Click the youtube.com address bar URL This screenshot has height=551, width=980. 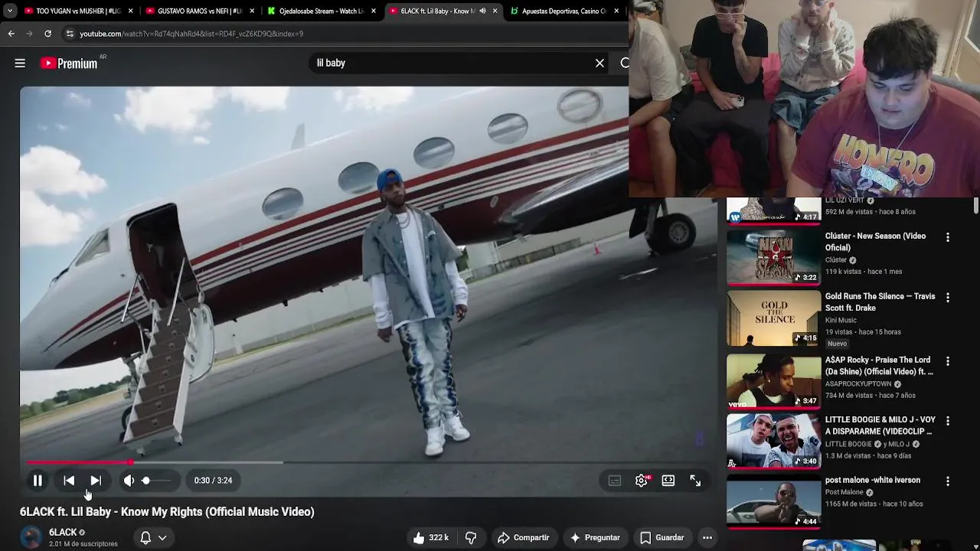pos(191,34)
